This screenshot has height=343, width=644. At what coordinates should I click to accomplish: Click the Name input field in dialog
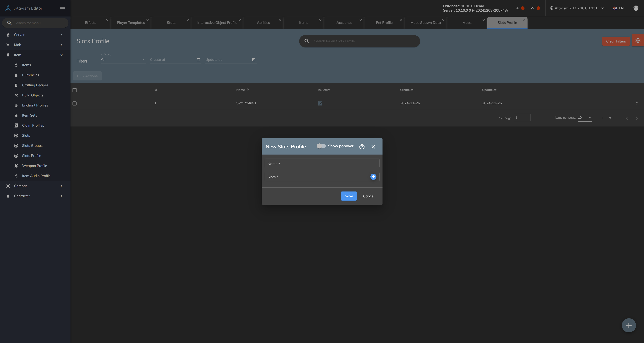tap(322, 163)
